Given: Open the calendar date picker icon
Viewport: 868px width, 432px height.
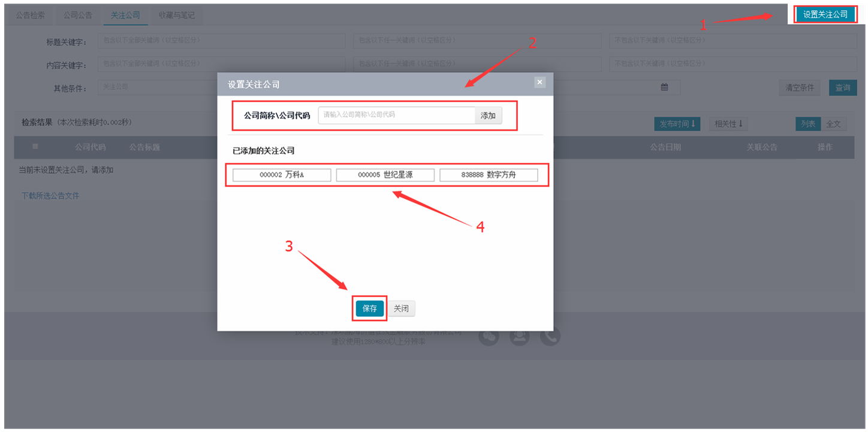Looking at the screenshot, I should point(664,87).
